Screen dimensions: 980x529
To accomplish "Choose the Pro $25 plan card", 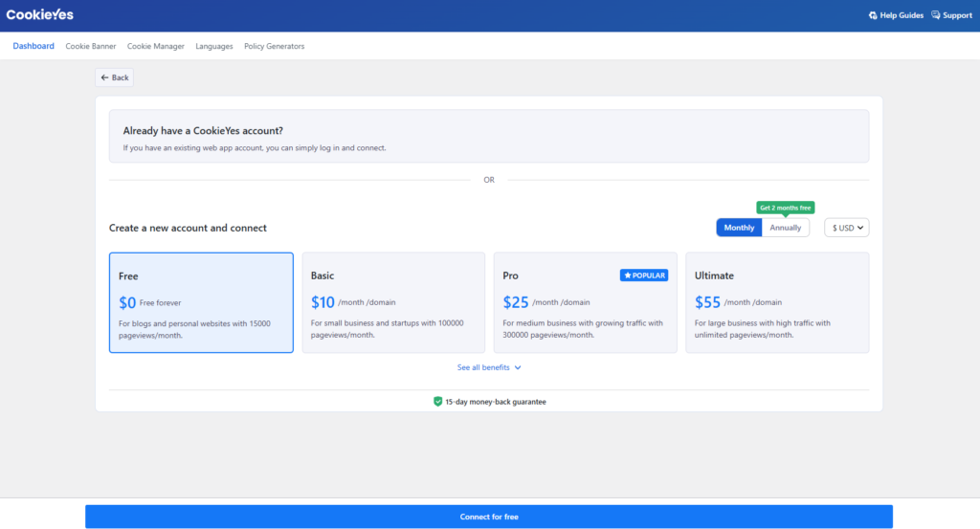I will pyautogui.click(x=586, y=303).
